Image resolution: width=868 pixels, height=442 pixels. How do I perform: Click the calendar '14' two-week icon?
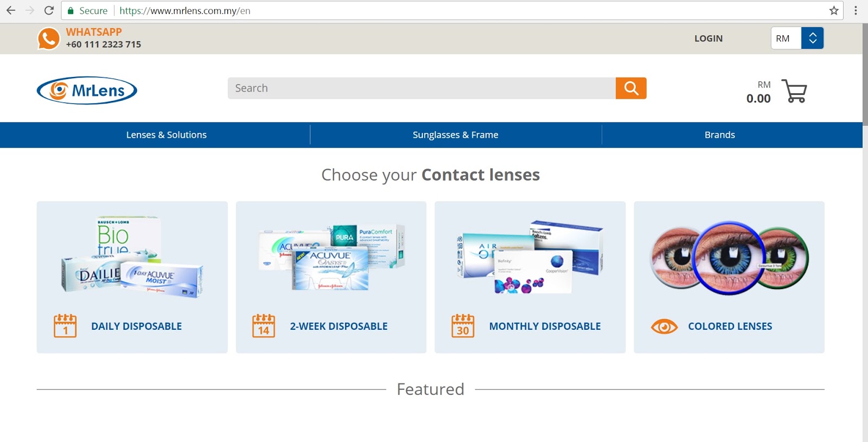[x=264, y=325]
